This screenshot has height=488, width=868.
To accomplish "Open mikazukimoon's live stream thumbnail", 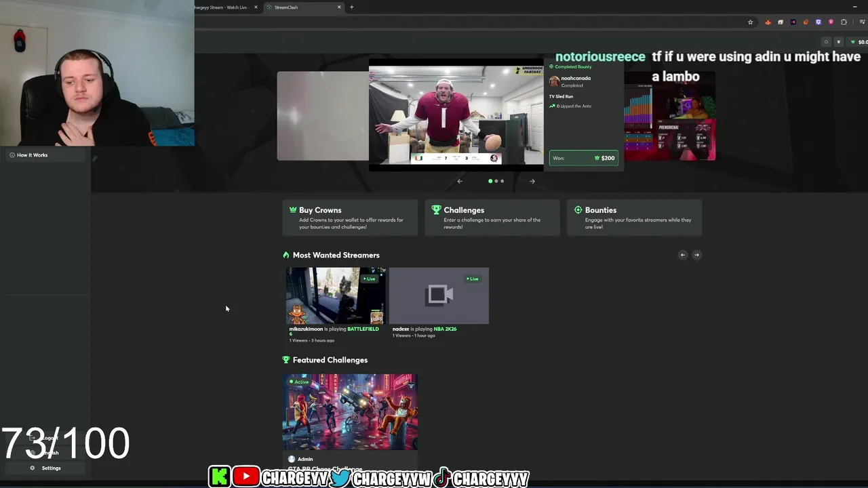I will click(336, 296).
